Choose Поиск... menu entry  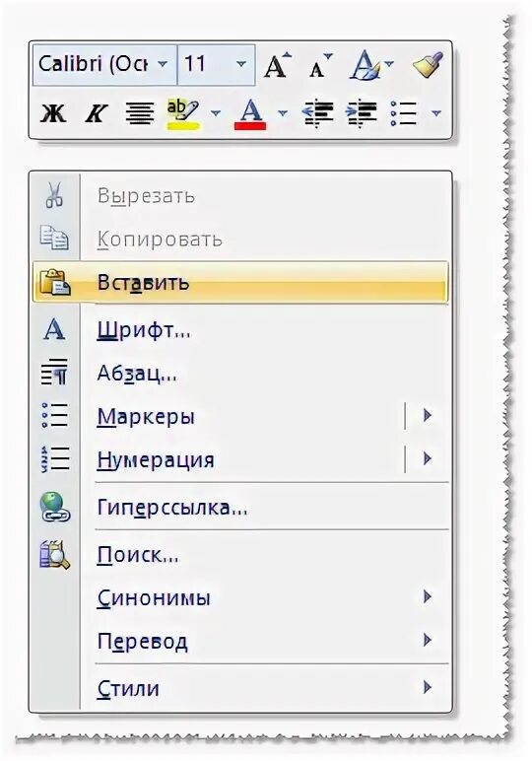(240, 555)
